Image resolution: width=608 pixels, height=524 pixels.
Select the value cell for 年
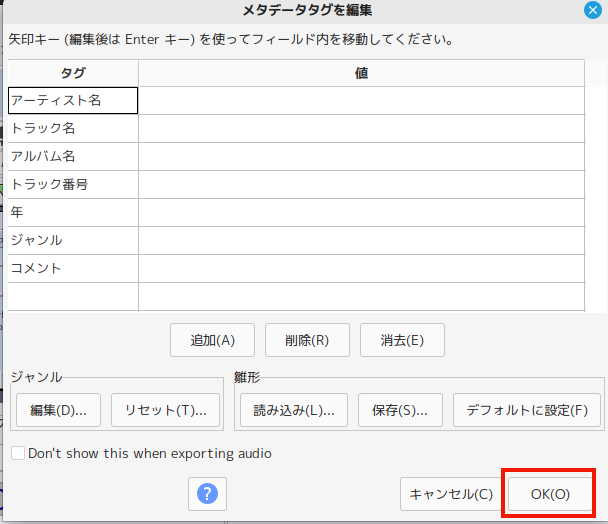pyautogui.click(x=360, y=213)
